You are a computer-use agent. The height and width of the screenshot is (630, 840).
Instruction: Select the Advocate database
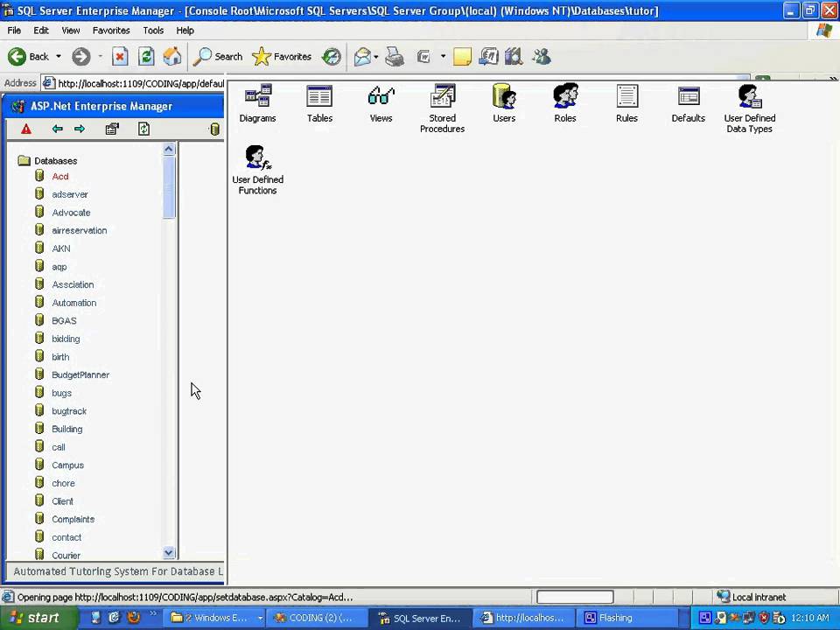tap(71, 213)
